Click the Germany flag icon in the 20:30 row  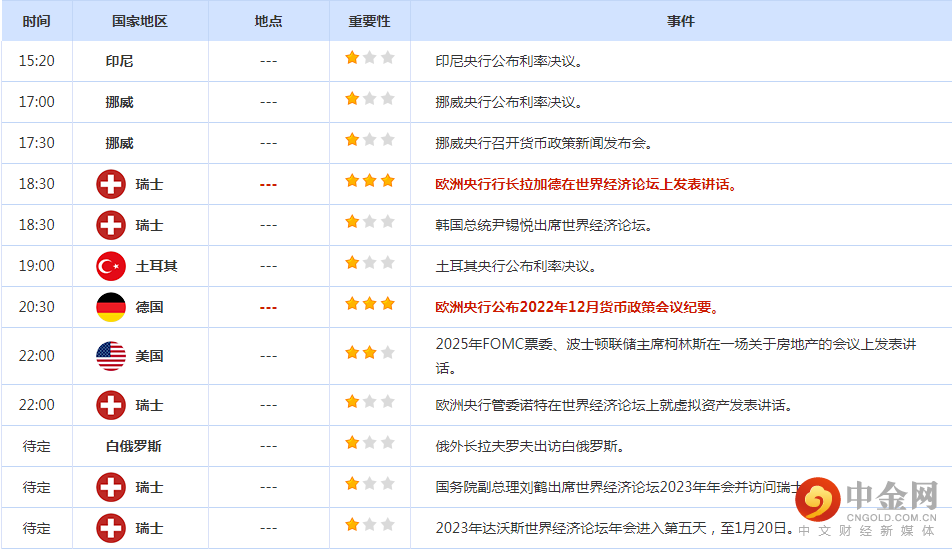(110, 307)
